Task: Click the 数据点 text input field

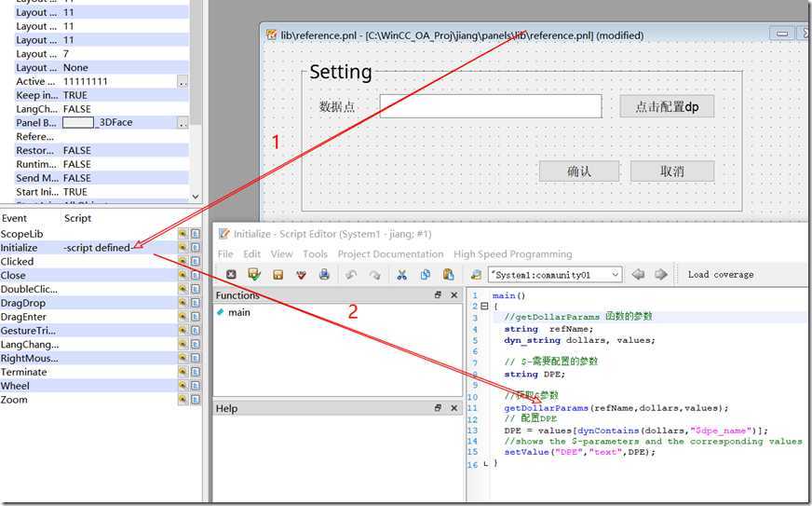Action: coord(491,106)
